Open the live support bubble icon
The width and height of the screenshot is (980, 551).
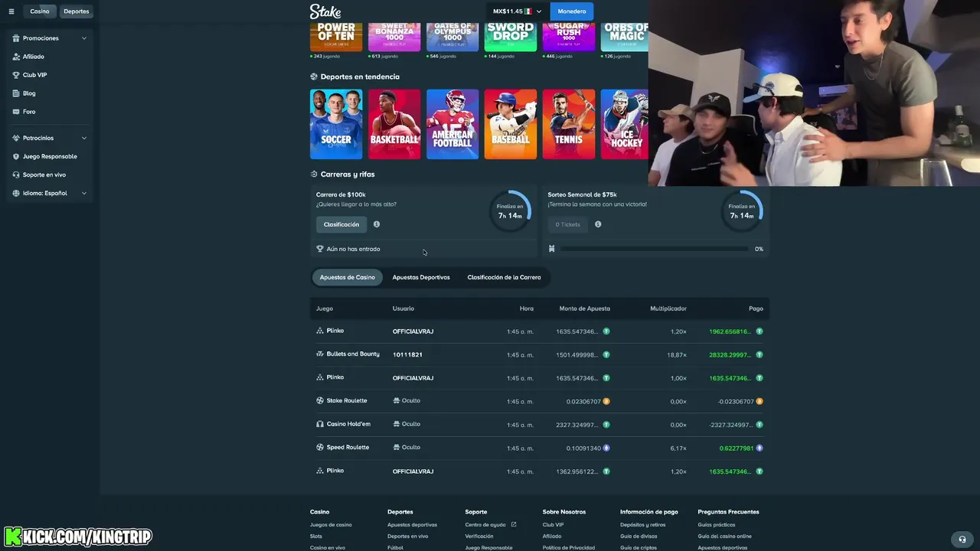[962, 539]
